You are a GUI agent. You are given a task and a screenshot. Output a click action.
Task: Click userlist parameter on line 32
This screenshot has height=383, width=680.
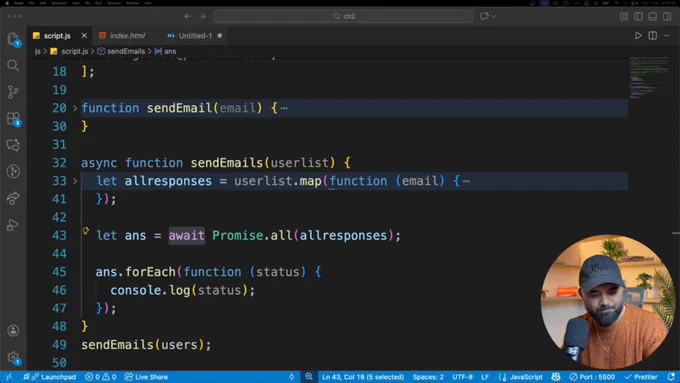click(300, 163)
